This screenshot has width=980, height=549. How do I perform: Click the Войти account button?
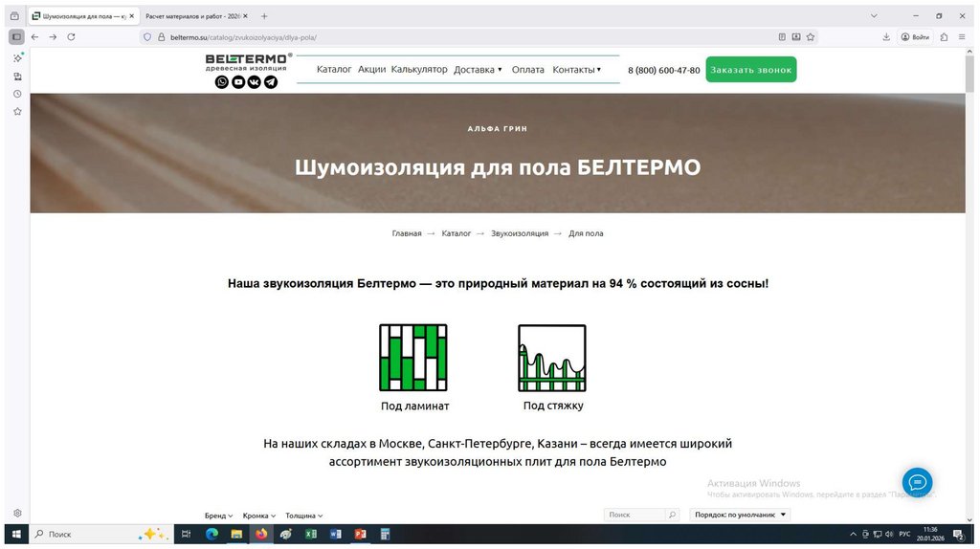click(915, 37)
